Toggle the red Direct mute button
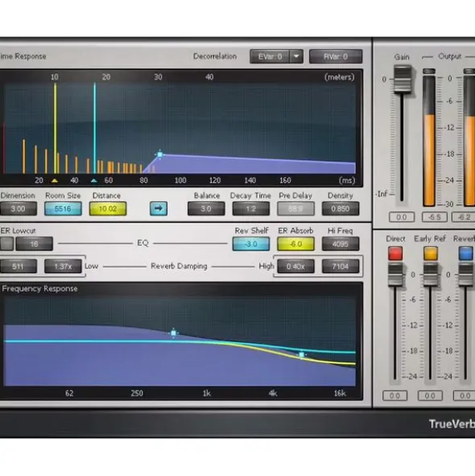Viewport: 475px width, 476px height. [x=395, y=253]
